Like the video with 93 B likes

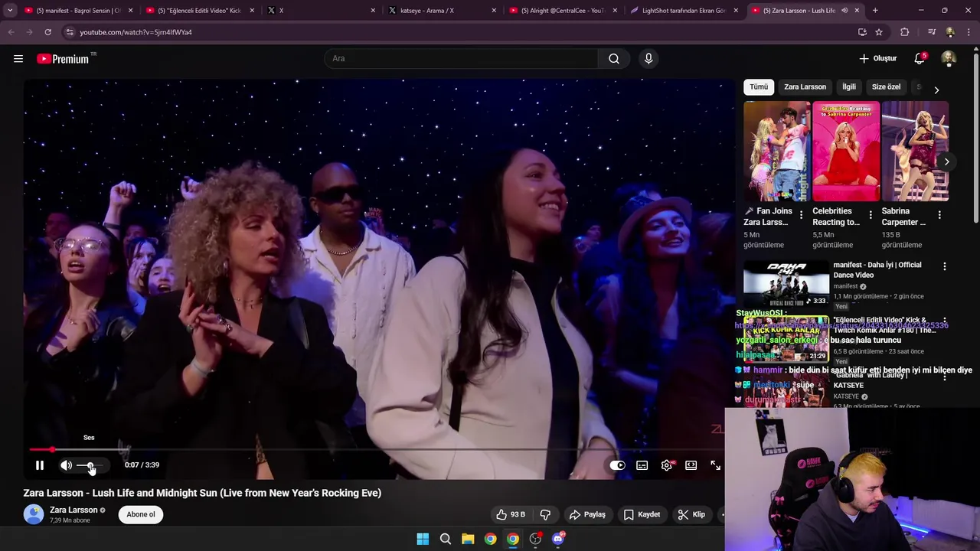pos(510,515)
